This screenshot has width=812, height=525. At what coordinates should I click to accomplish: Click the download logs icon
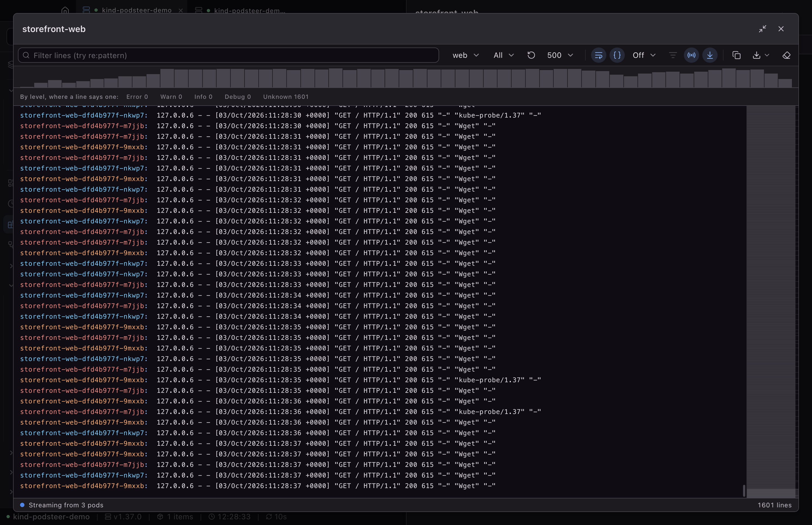756,55
